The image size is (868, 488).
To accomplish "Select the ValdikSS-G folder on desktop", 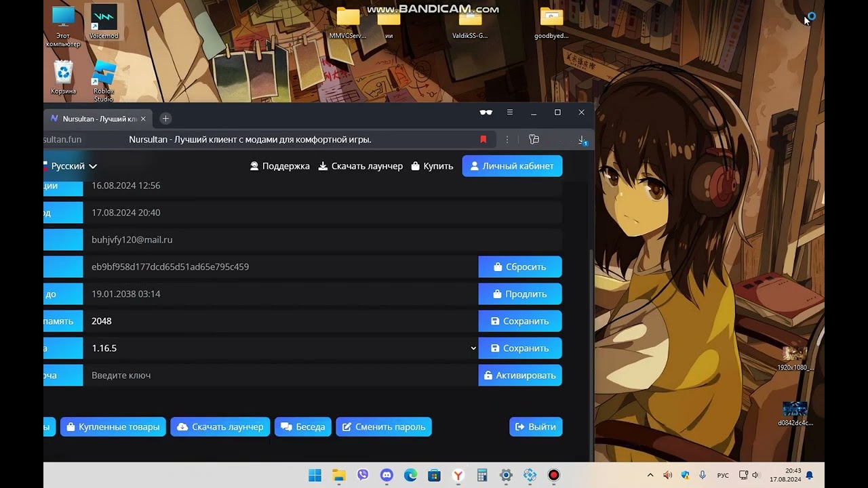I will coord(470,23).
